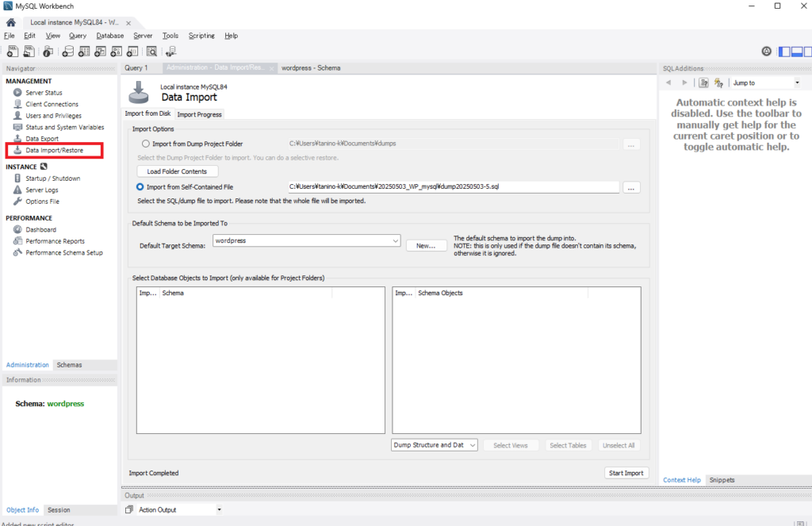The height and width of the screenshot is (526, 812).
Task: Click the Server Logs warning icon
Action: [17, 190]
